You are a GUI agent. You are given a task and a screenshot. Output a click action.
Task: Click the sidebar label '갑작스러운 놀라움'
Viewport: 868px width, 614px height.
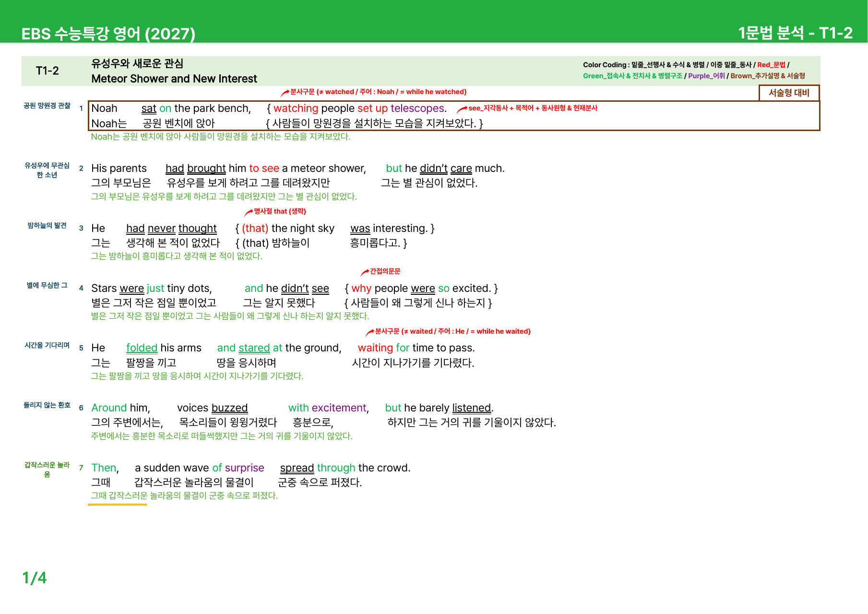(47, 470)
